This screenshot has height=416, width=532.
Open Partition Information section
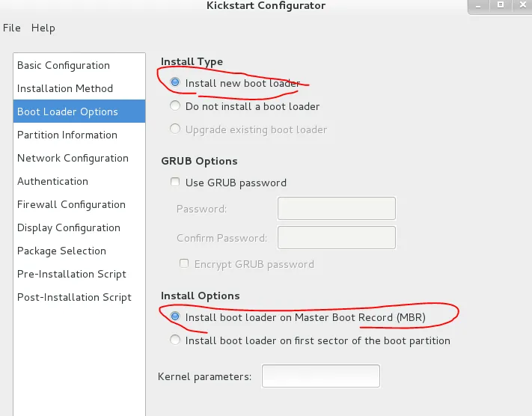click(x=67, y=135)
